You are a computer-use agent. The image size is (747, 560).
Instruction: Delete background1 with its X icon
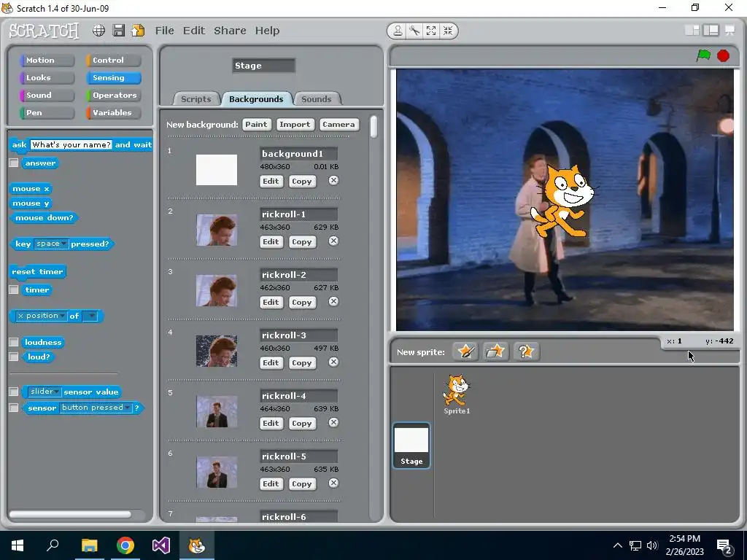[333, 181]
